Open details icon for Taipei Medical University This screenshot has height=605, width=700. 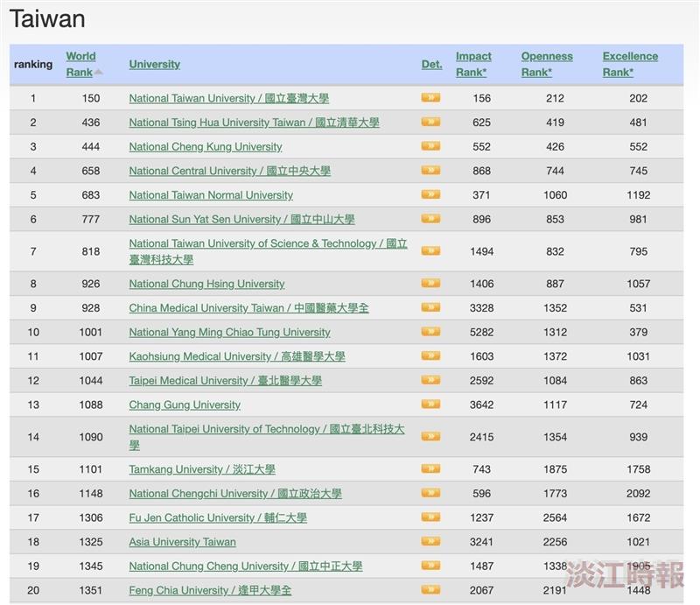(430, 380)
